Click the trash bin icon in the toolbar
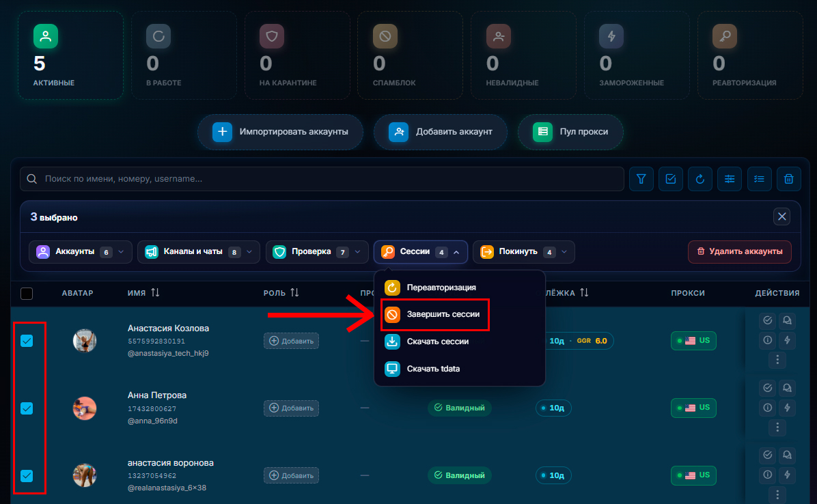The height and width of the screenshot is (504, 817). pos(789,179)
